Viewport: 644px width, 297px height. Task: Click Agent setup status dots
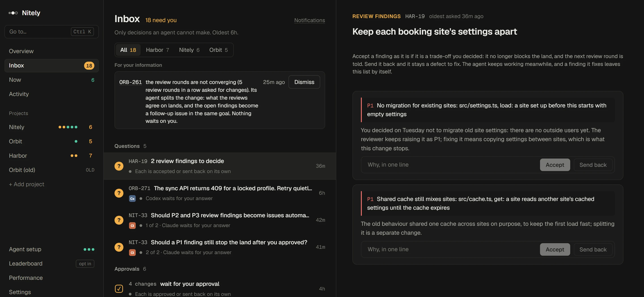[x=89, y=249]
